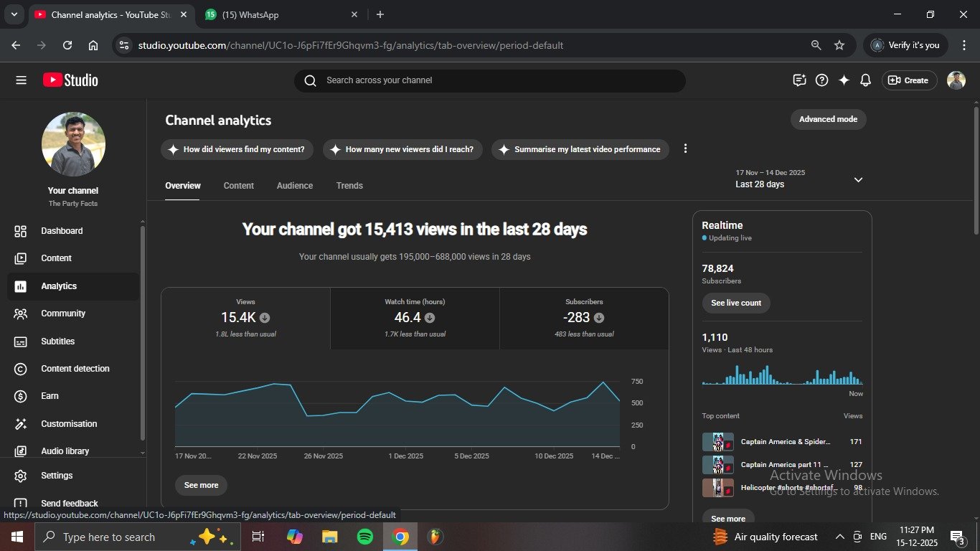Screen dimensions: 980x551
Task: Open Spotify from the Windows taskbar
Action: [364, 537]
